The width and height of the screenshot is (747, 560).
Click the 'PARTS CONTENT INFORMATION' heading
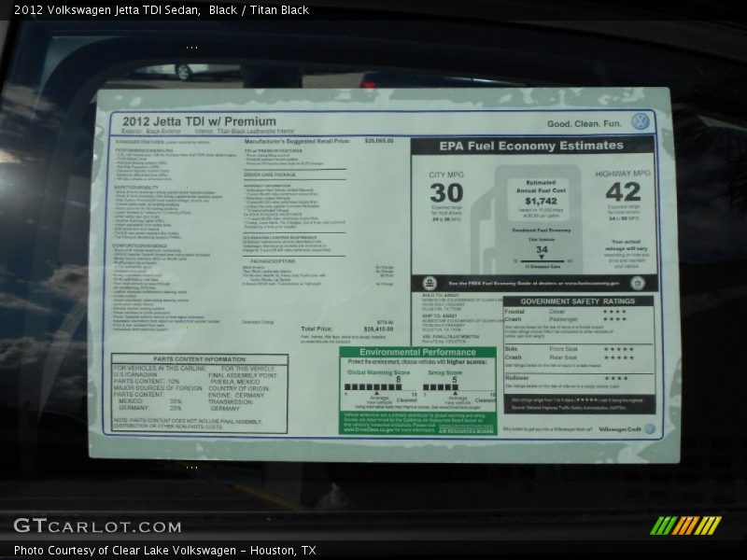coord(200,359)
